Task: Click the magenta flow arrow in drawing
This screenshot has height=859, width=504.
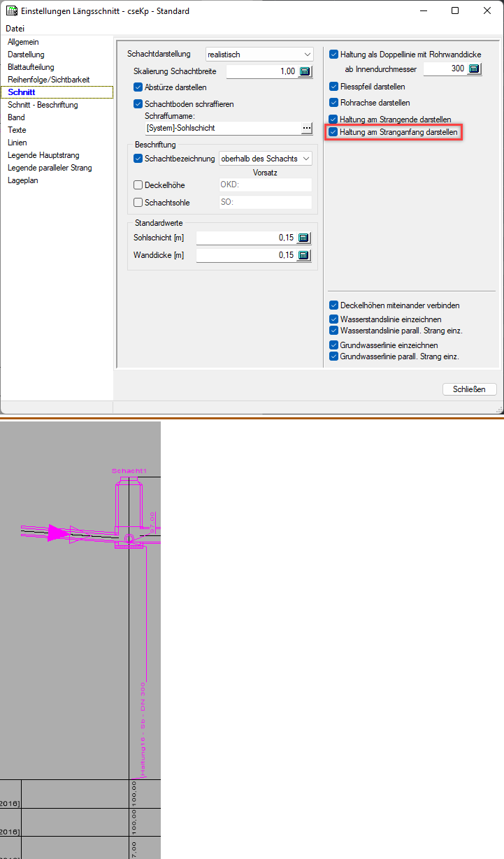Action: [57, 533]
